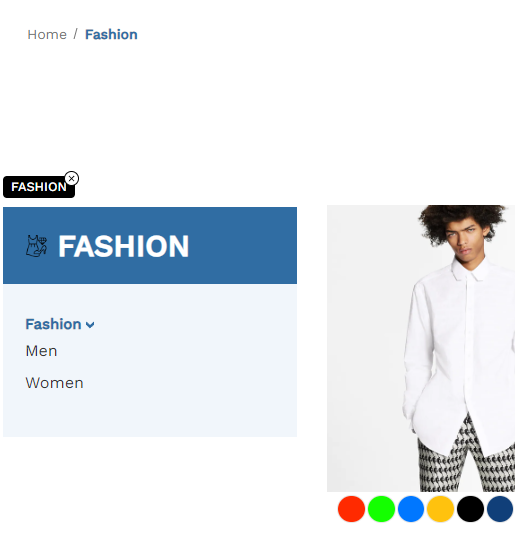This screenshot has width=515, height=535.
Task: Select the navy blue color swatch
Action: 500,509
